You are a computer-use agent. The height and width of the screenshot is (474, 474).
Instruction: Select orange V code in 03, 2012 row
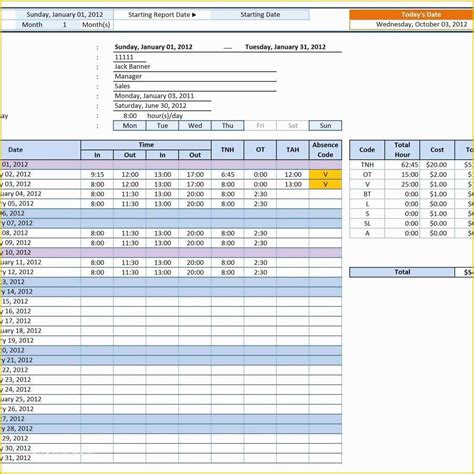[x=325, y=184]
